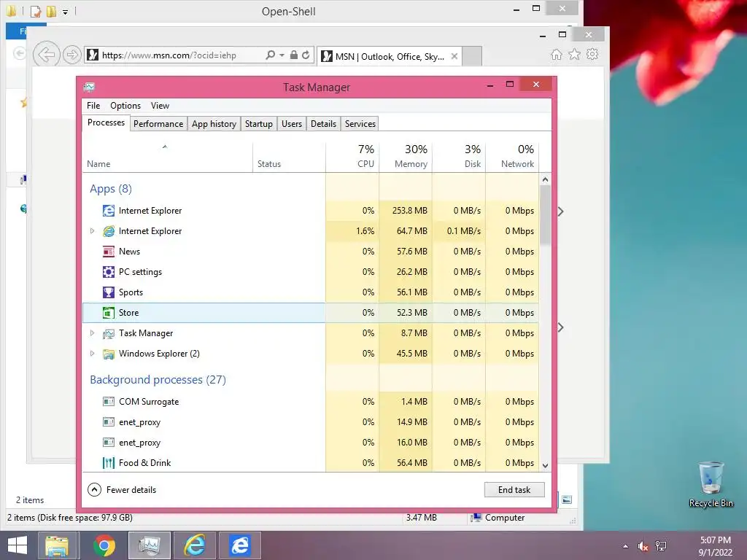
Task: Click the PC settings gear icon
Action: 109,272
